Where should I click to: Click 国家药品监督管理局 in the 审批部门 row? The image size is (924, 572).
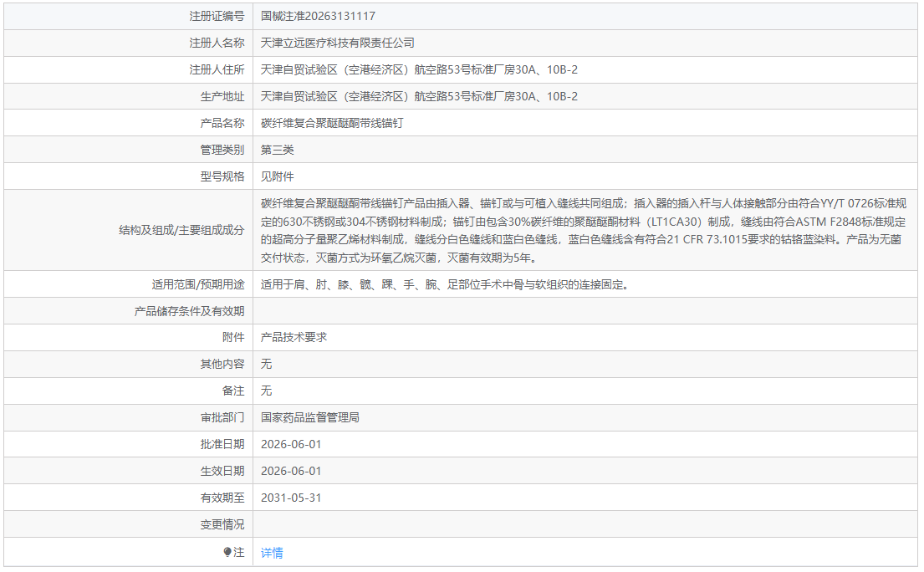[310, 417]
